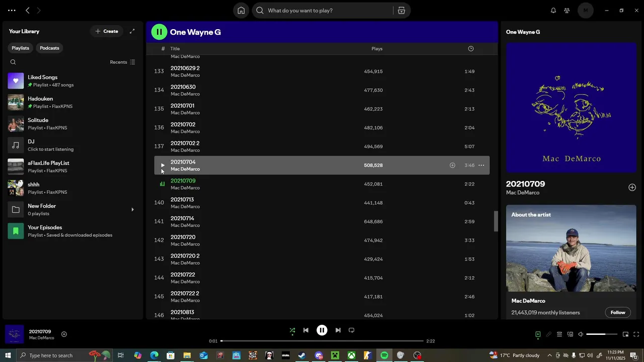Open Mac DeMarco link under 20210702 2

tap(185, 150)
